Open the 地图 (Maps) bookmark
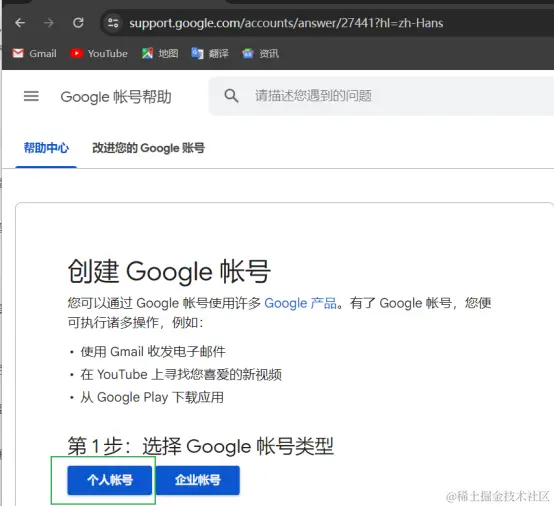Viewport: 554px width, 507px height. pyautogui.click(x=160, y=53)
